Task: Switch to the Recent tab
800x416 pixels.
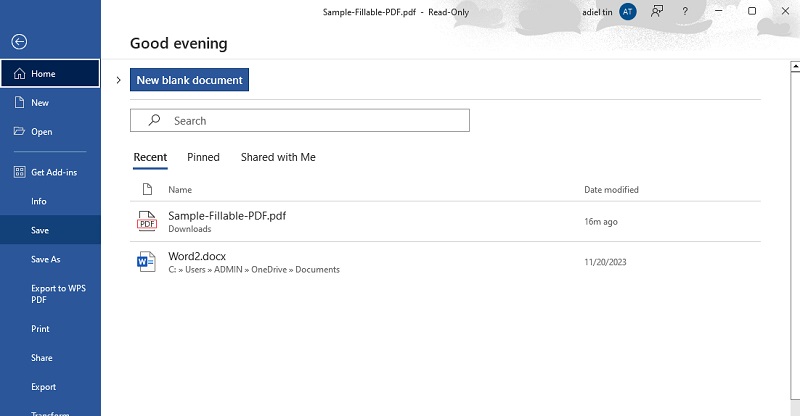Action: [150, 157]
